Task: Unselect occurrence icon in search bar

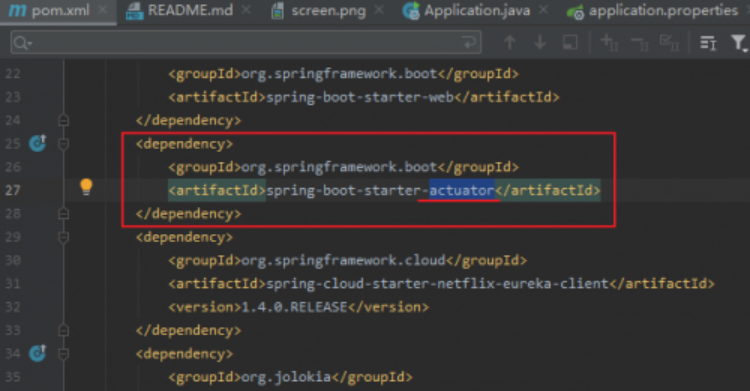Action: coord(640,44)
